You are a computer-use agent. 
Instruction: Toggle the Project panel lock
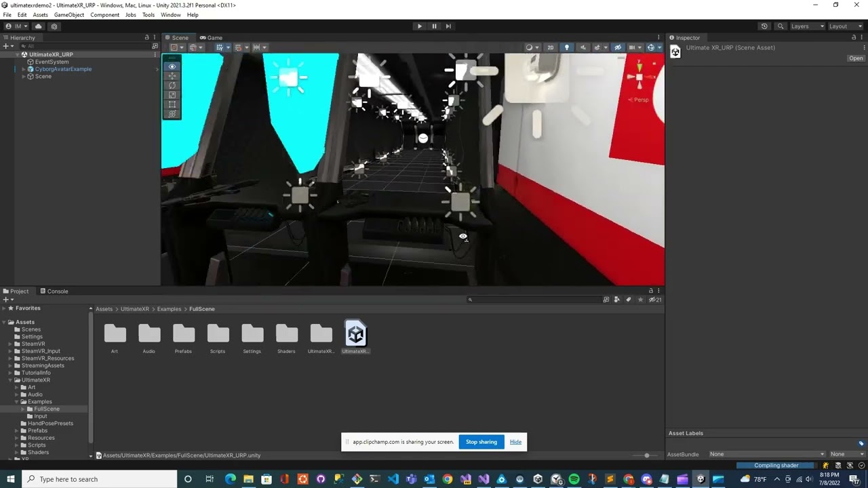650,291
